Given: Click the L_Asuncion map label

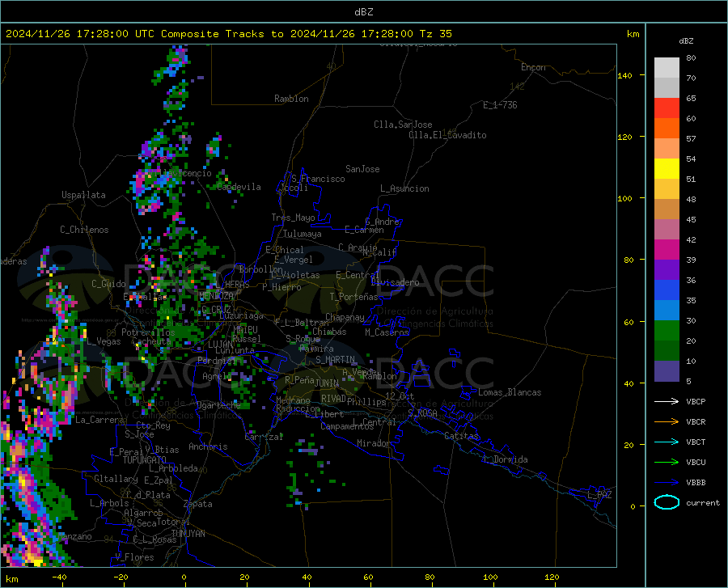Looking at the screenshot, I should point(404,188).
